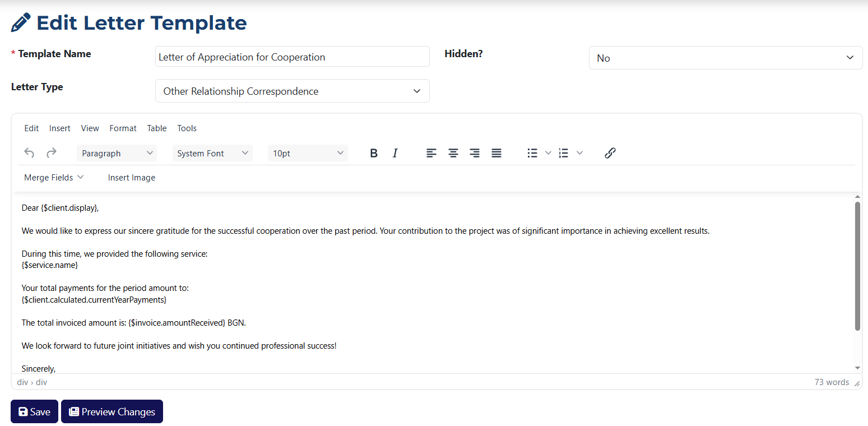Click the Insert Image option
The image size is (868, 426).
[x=131, y=177]
